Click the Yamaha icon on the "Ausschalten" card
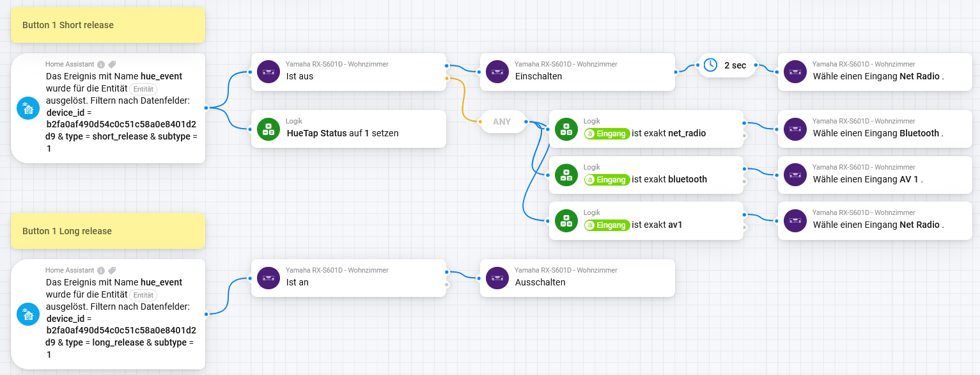The image size is (980, 375). tap(497, 278)
